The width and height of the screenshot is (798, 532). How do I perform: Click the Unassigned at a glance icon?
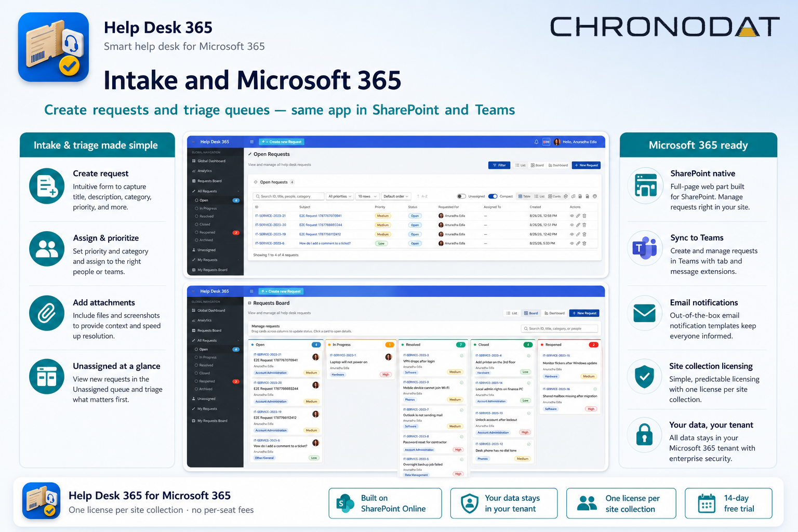(47, 377)
